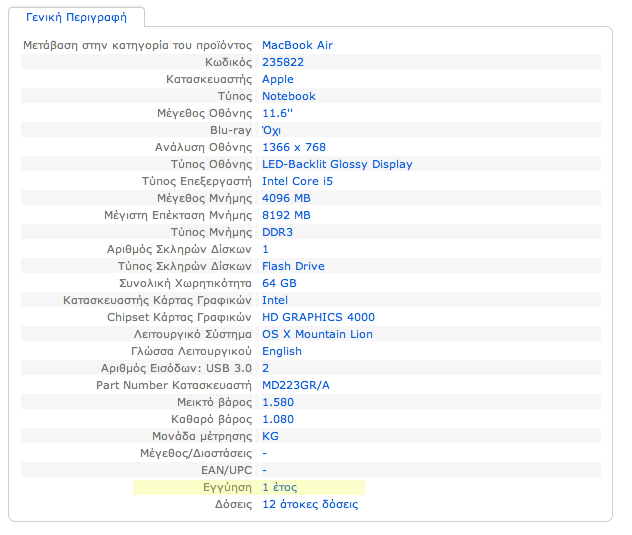This screenshot has height=535, width=632.
Task: Click the 11.6" screen size value
Action: [x=277, y=113]
